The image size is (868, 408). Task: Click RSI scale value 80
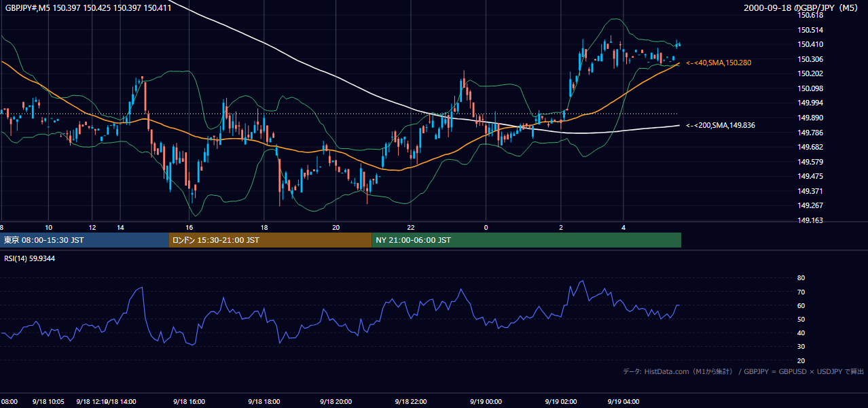pyautogui.click(x=801, y=278)
